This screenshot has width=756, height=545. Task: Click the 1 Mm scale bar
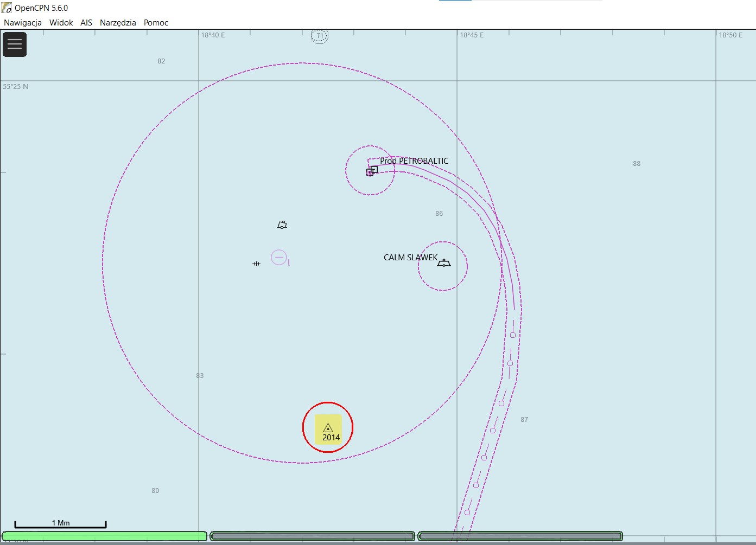[x=60, y=524]
